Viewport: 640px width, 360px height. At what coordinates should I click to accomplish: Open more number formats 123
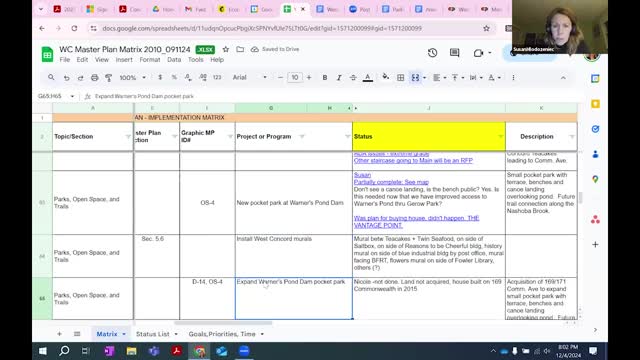click(x=217, y=77)
